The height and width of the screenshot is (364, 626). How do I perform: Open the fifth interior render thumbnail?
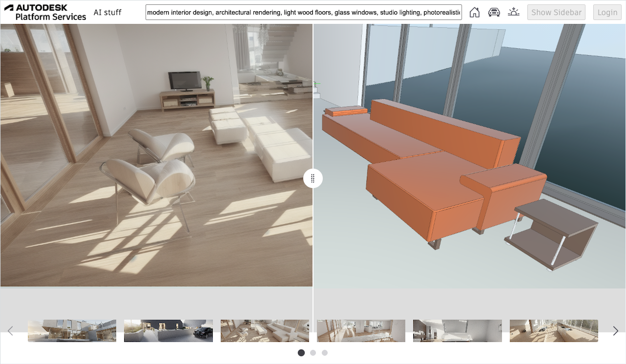[x=457, y=331]
